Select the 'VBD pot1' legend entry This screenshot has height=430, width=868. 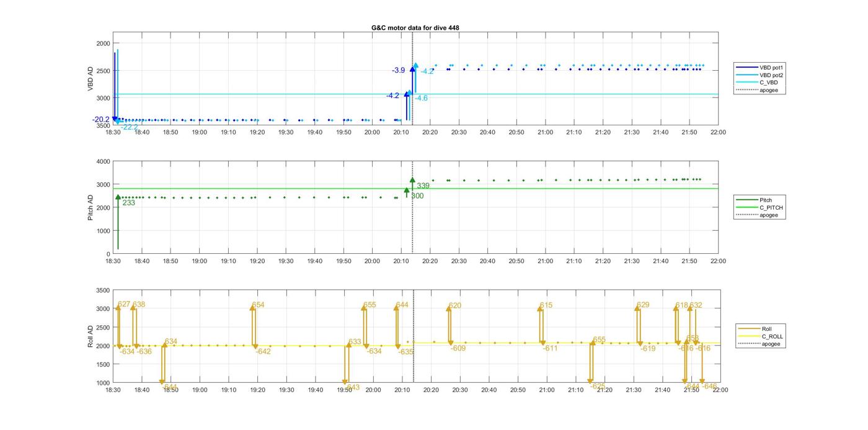click(x=760, y=67)
